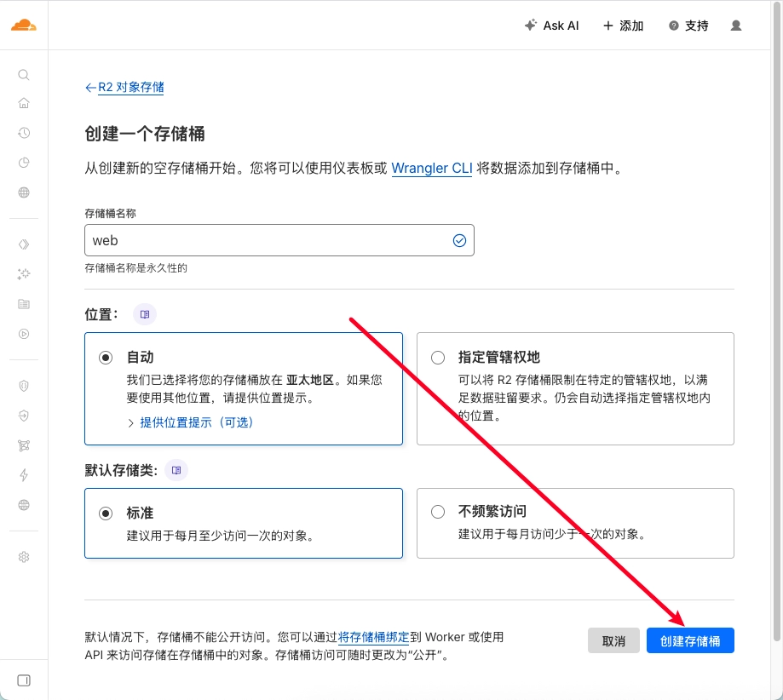This screenshot has width=783, height=700.
Task: Open the 支持 help menu
Action: click(x=688, y=26)
